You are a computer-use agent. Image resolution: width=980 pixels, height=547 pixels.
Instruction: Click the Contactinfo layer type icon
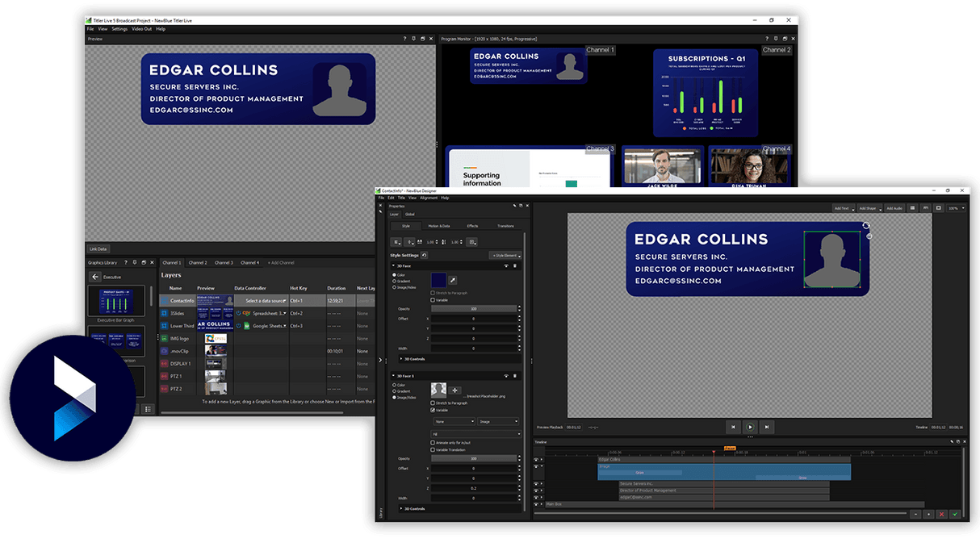(164, 300)
